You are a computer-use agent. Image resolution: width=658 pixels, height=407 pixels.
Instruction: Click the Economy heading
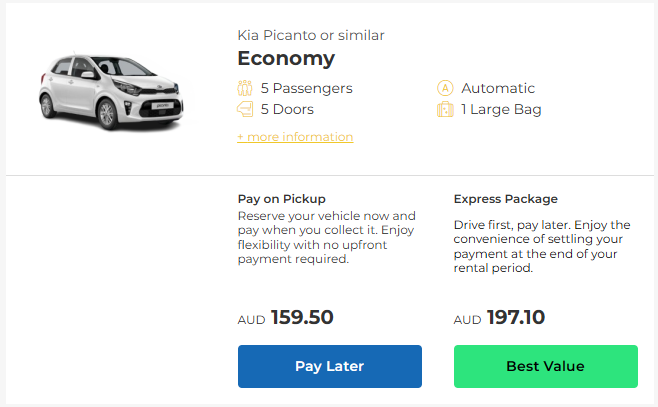(x=286, y=58)
